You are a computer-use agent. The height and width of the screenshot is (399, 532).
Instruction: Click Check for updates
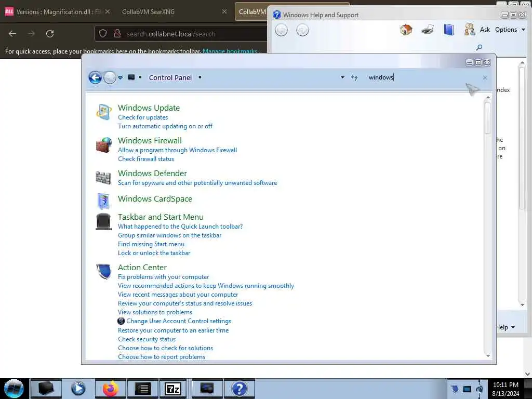pos(143,117)
